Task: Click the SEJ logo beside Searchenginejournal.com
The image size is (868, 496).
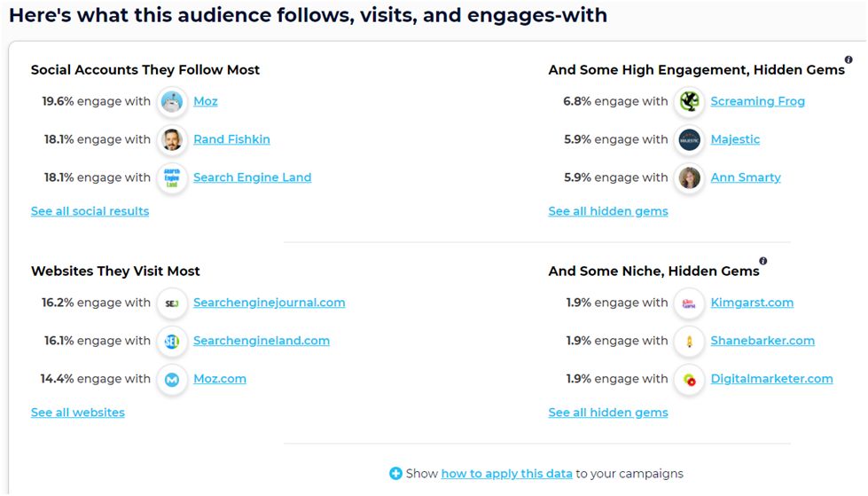Action: (x=172, y=303)
